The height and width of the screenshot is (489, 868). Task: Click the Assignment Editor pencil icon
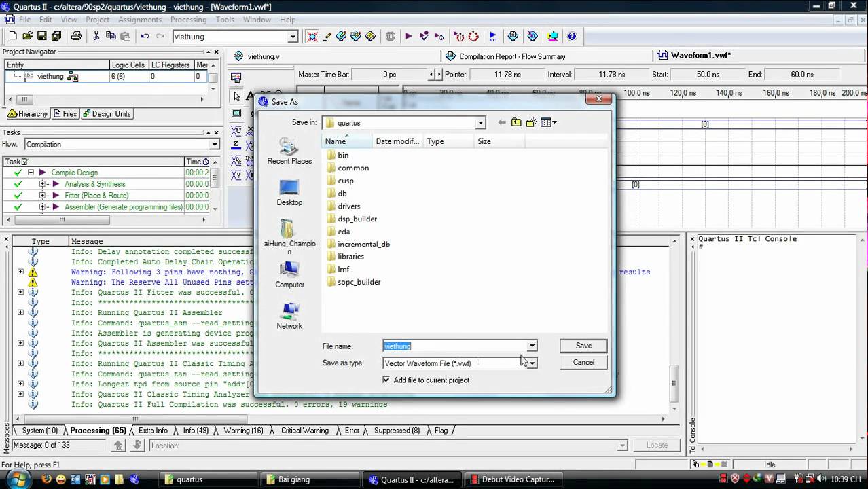(x=327, y=36)
